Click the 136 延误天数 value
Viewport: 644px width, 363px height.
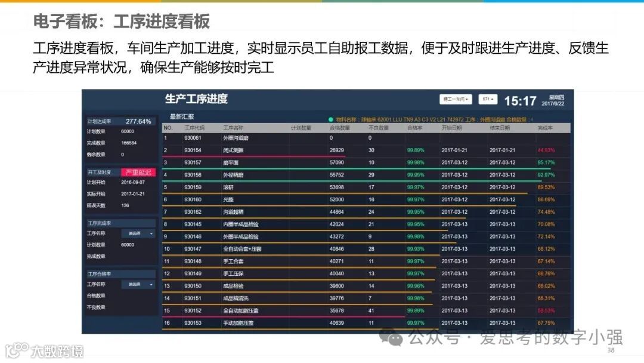[x=125, y=205]
